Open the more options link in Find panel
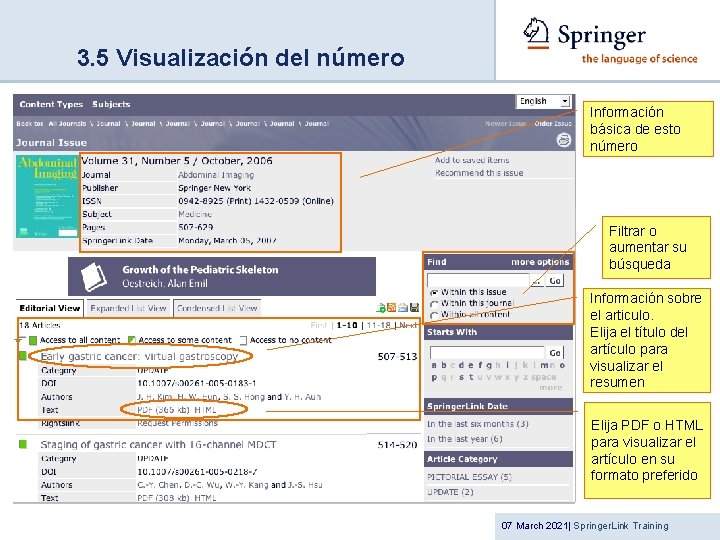 [540, 262]
